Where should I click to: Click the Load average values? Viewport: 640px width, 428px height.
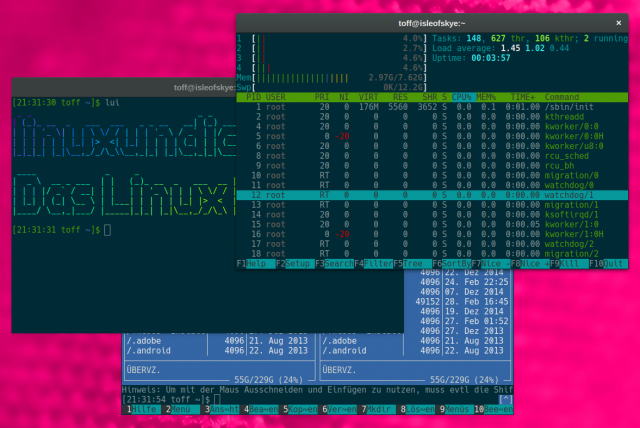[x=535, y=48]
